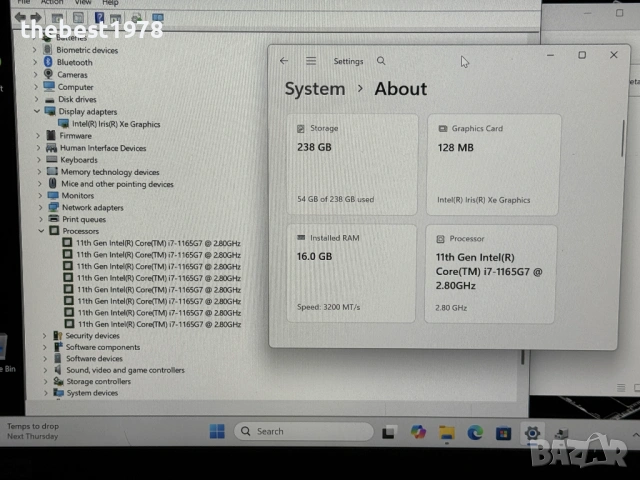
Task: Select the Disk drives category
Action: [x=77, y=99]
